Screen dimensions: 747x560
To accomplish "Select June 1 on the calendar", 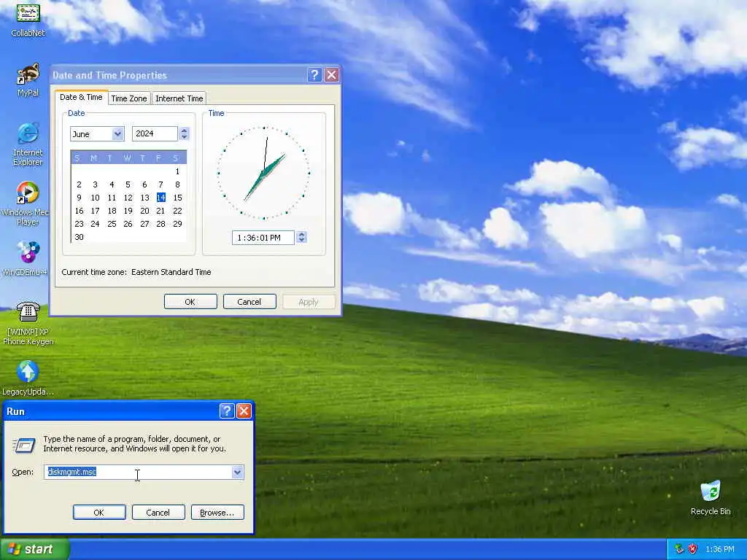I will coord(177,171).
